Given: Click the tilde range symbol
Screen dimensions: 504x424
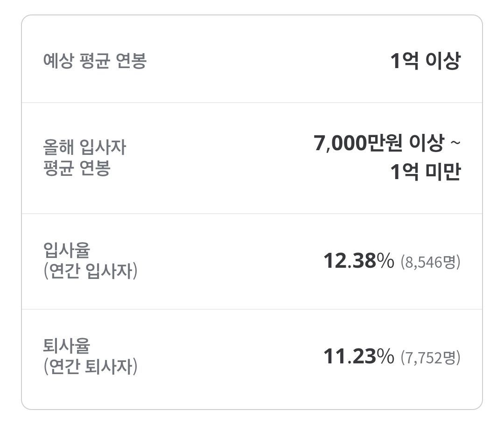Looking at the screenshot, I should coord(455,144).
